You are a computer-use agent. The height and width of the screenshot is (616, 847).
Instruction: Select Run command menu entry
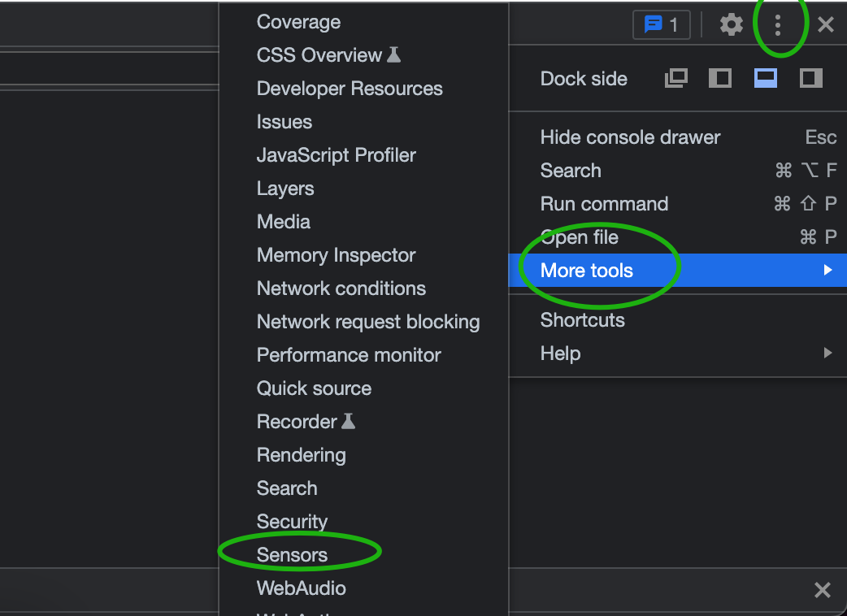(604, 204)
